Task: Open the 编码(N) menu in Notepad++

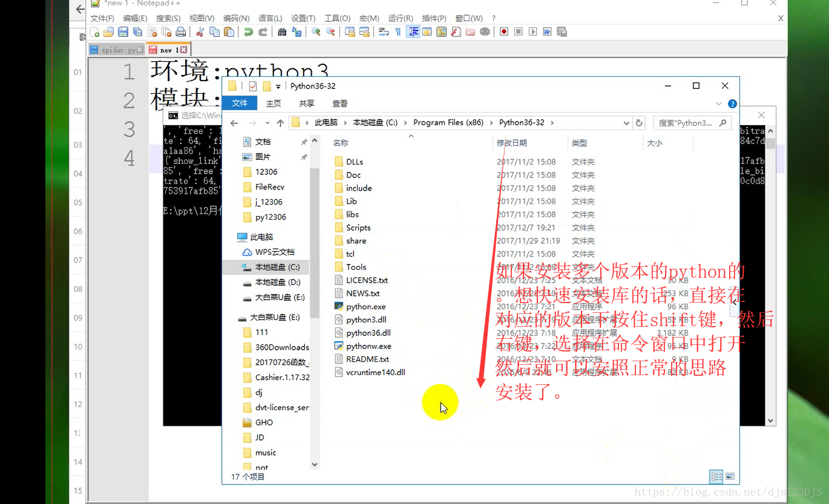Action: click(x=236, y=18)
